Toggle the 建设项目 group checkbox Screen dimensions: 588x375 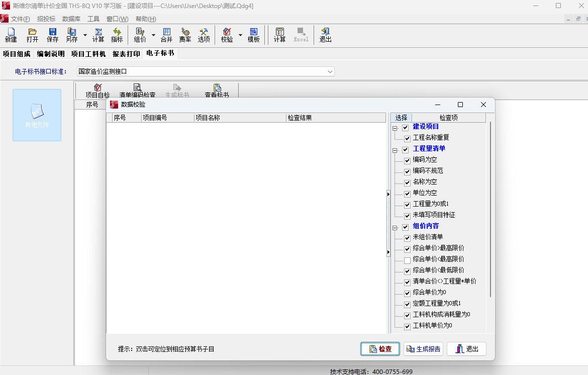click(x=406, y=128)
